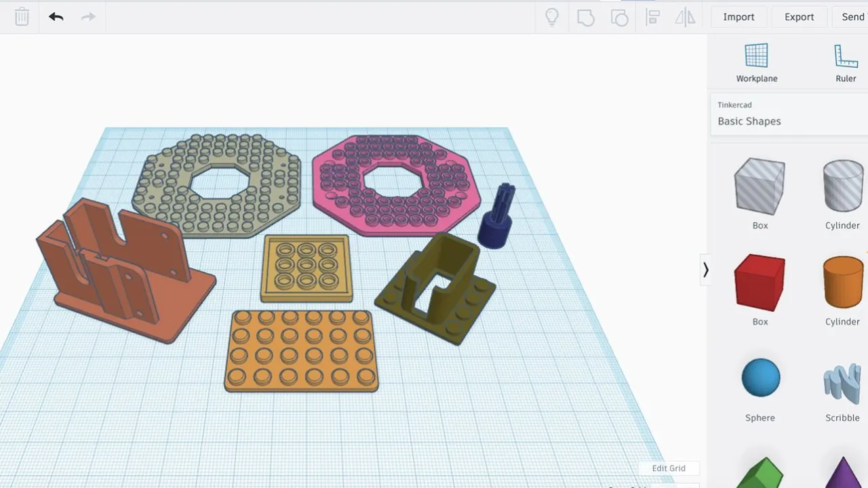Image resolution: width=868 pixels, height=488 pixels.
Task: Click the Export button
Action: (799, 17)
